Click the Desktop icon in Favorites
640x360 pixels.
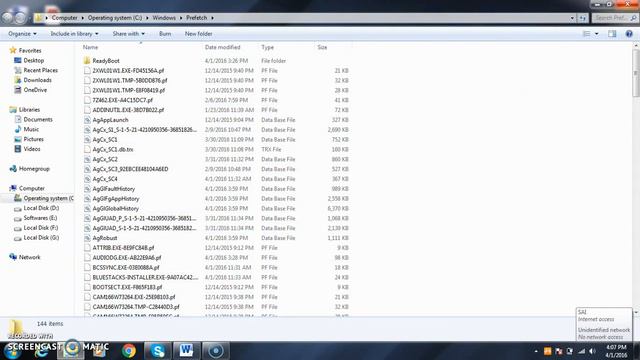18,60
